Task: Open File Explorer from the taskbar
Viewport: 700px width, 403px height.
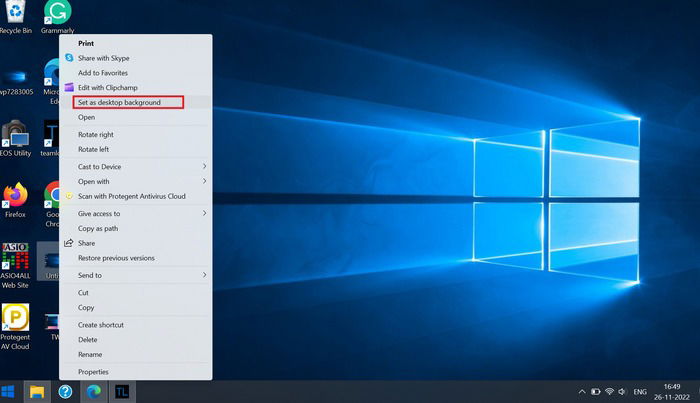Action: coord(37,392)
